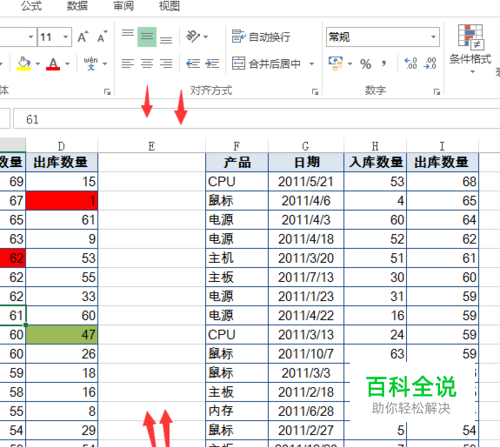Increase the cell indent
The height and width of the screenshot is (447, 500).
[212, 63]
